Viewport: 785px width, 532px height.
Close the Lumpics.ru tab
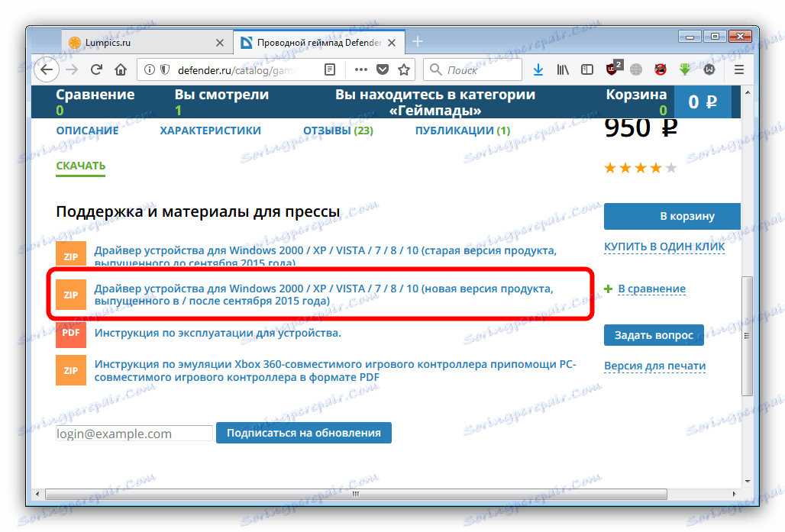[220, 43]
